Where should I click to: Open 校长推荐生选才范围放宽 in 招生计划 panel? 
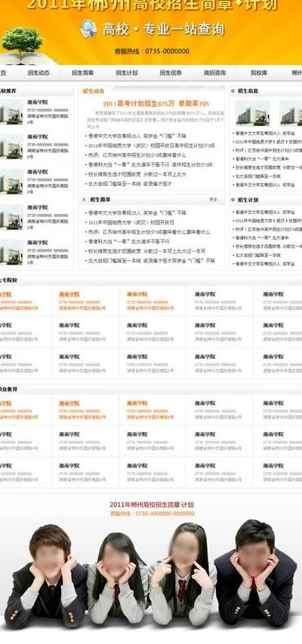[x=269, y=247]
